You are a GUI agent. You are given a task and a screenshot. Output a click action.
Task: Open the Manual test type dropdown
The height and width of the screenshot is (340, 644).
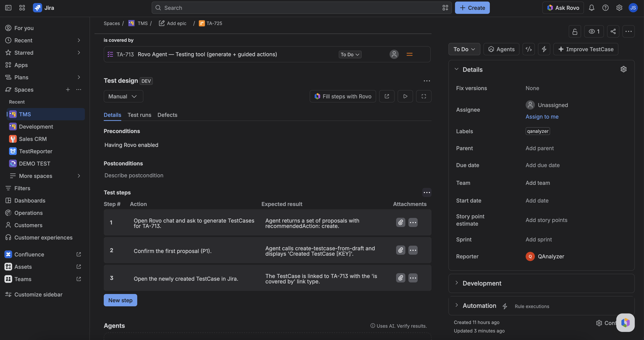point(123,96)
